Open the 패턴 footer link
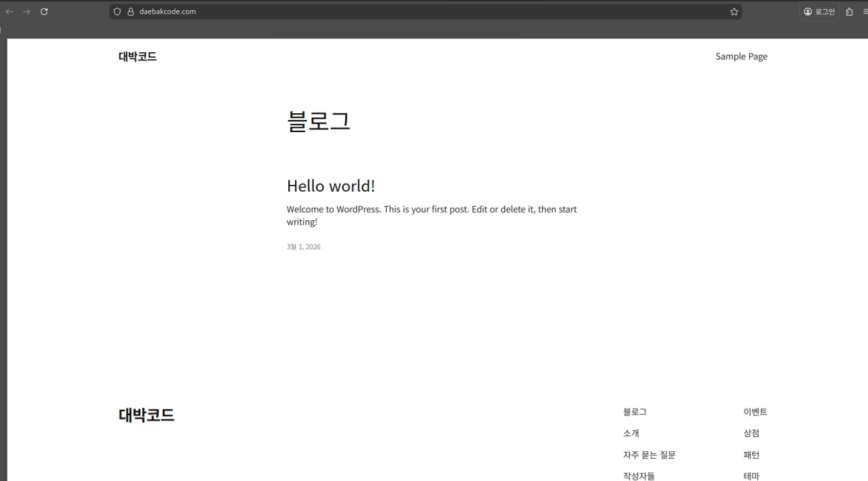868x481 pixels. (x=751, y=455)
